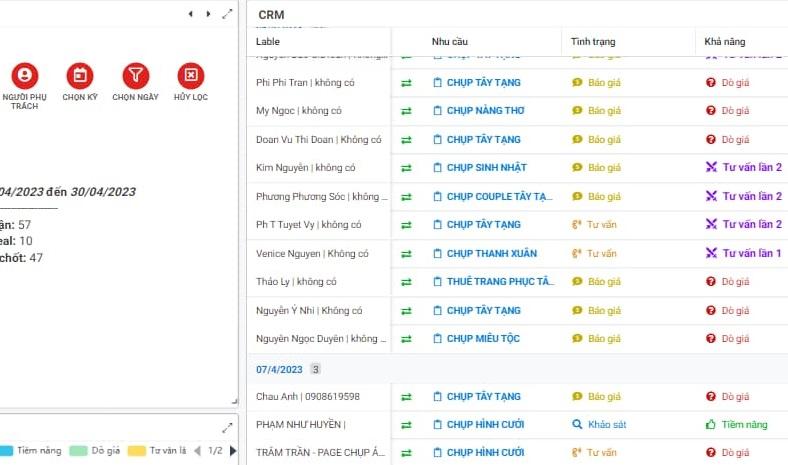Click the swap icon in Venice Nguyen row
This screenshot has width=788, height=465.
[x=406, y=254]
